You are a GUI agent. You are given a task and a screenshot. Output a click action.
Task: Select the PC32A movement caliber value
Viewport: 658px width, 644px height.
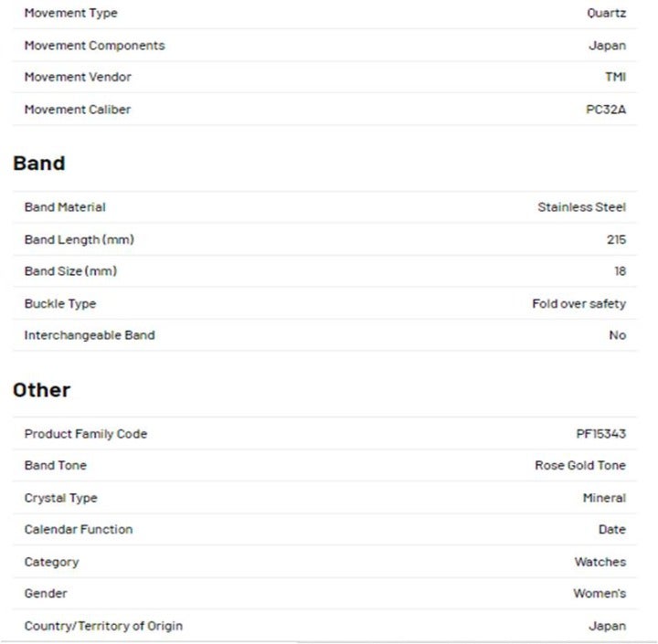[606, 110]
